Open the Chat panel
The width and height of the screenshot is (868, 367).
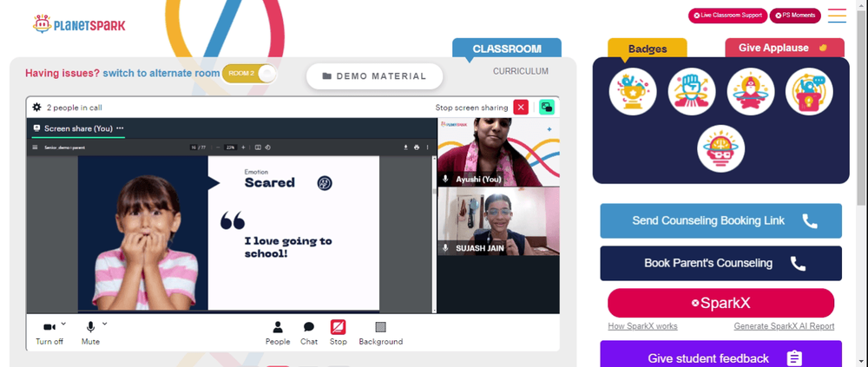pos(309,334)
